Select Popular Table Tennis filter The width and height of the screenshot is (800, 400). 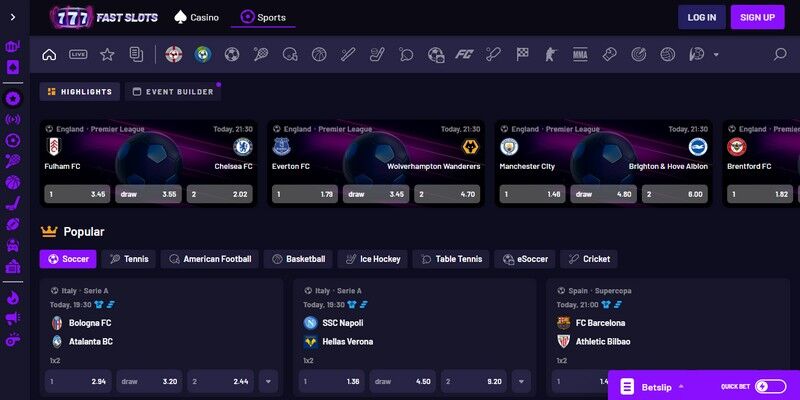(451, 259)
